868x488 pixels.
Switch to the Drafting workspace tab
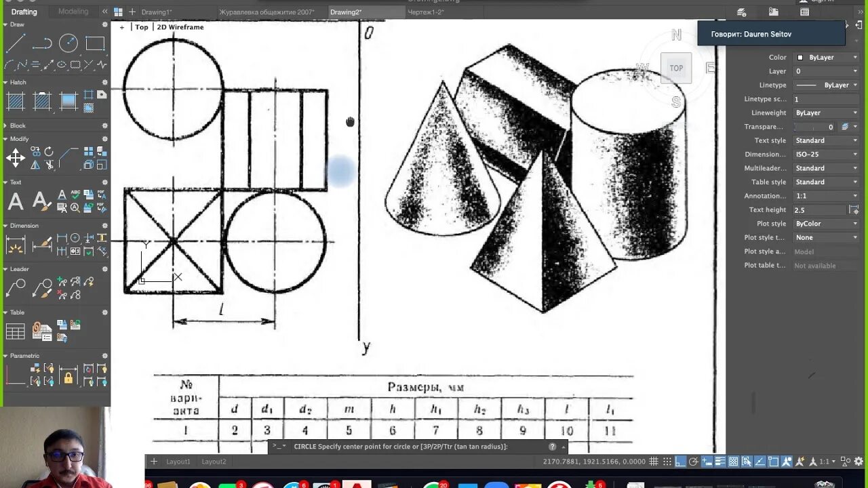click(24, 12)
